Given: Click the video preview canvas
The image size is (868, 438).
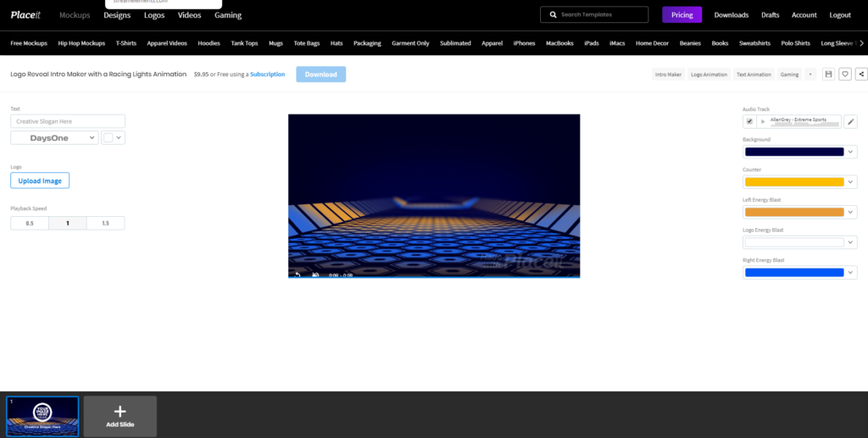Looking at the screenshot, I should tap(434, 196).
